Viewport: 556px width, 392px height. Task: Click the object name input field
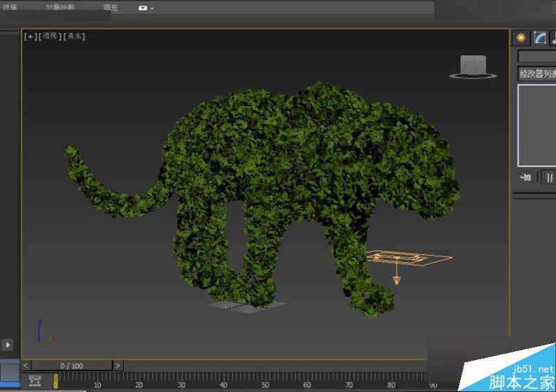(537, 56)
